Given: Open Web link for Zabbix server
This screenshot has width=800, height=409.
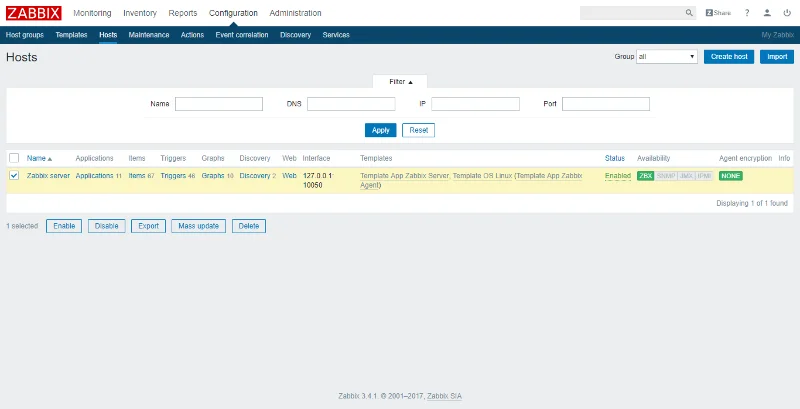Looking at the screenshot, I should (x=289, y=175).
